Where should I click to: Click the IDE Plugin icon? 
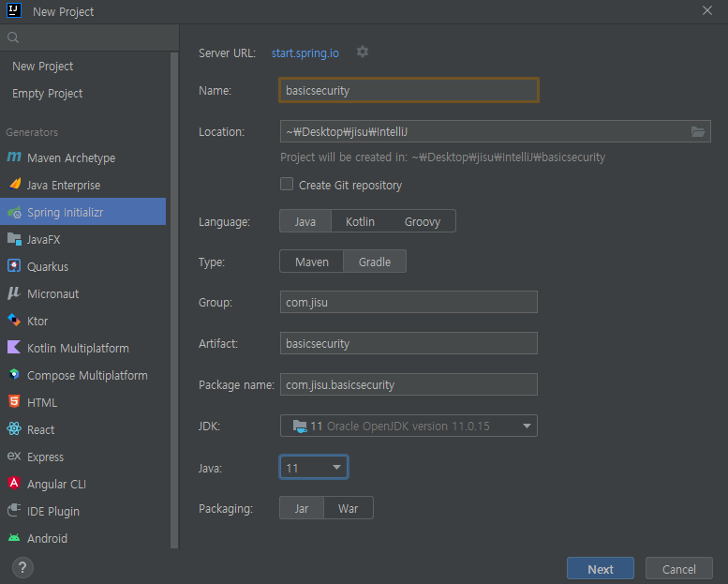(14, 510)
